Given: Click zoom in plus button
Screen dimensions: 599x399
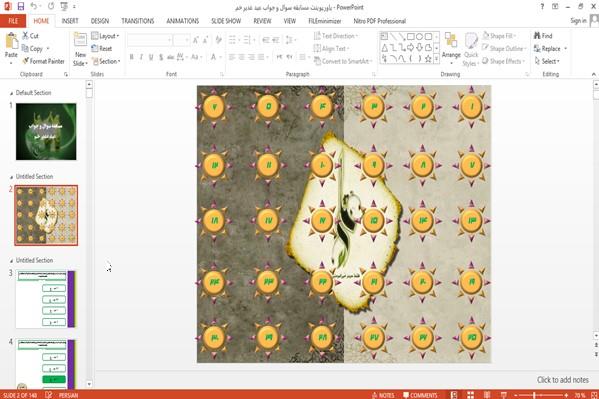Looking at the screenshot, I should 566,395.
